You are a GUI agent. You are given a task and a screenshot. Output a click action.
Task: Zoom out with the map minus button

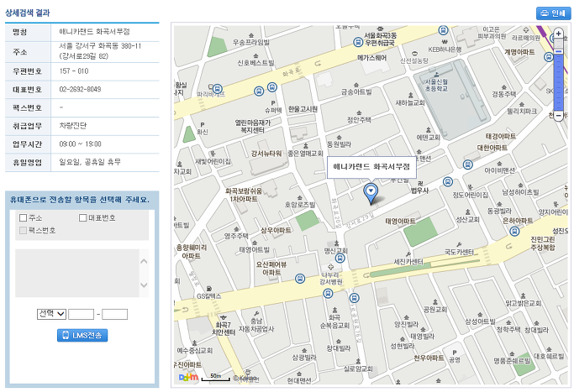558,116
